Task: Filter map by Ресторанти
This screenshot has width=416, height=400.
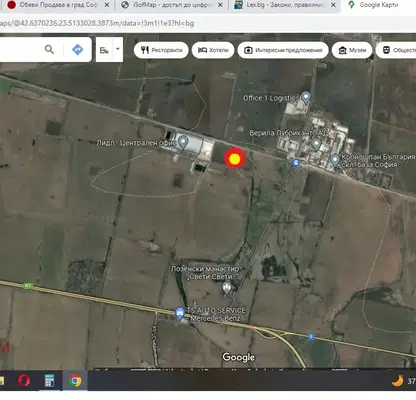Action: click(161, 50)
